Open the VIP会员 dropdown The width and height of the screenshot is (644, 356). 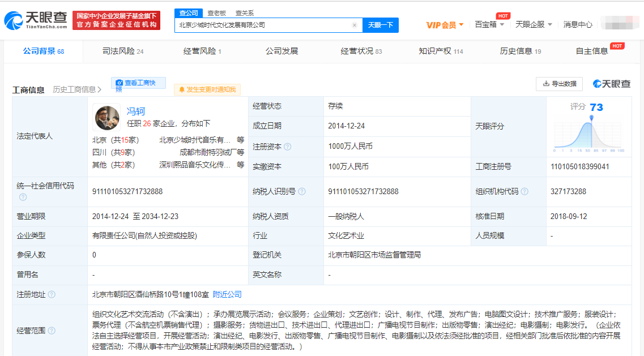pos(445,25)
